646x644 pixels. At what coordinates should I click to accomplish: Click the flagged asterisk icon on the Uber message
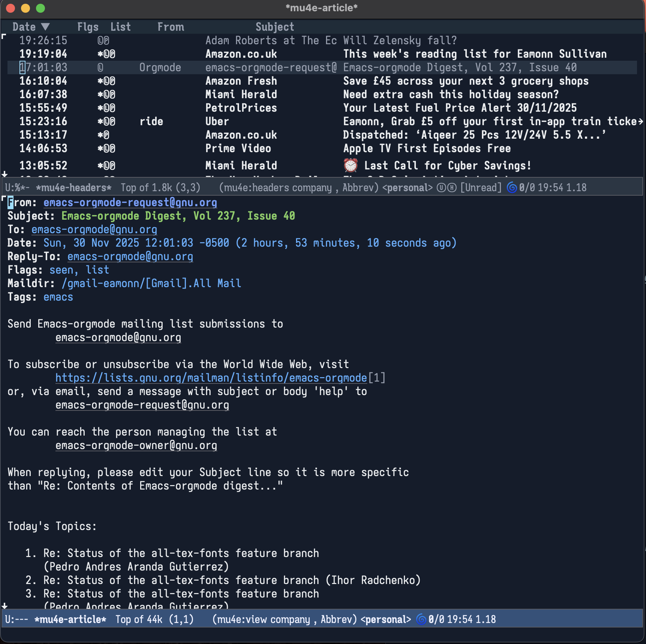[100, 121]
